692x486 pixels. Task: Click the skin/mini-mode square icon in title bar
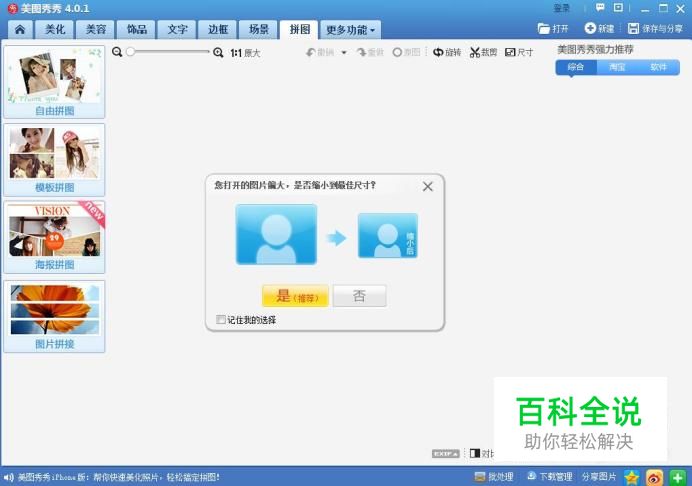pyautogui.click(x=618, y=8)
